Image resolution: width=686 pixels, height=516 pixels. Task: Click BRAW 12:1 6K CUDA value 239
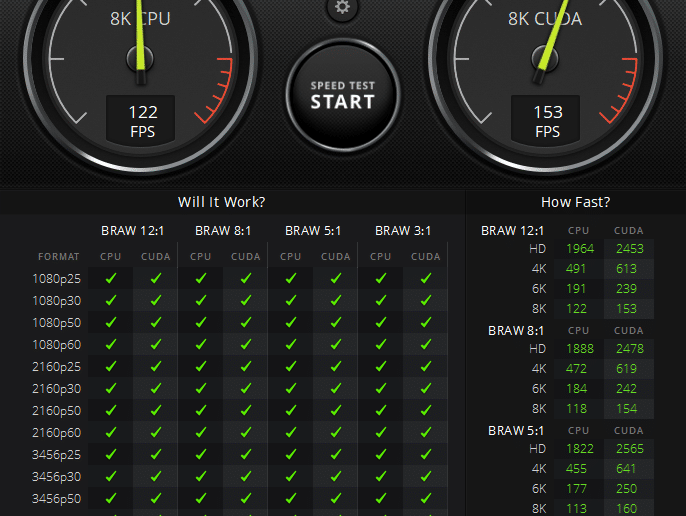(626, 289)
